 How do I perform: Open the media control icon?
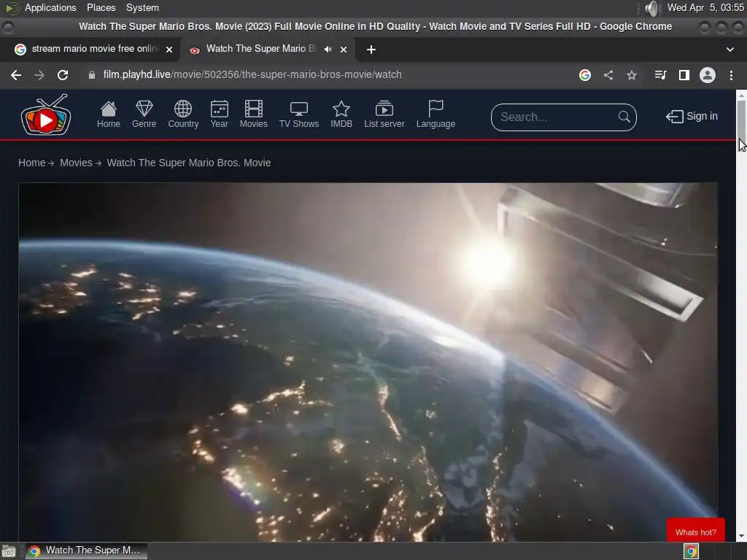660,75
